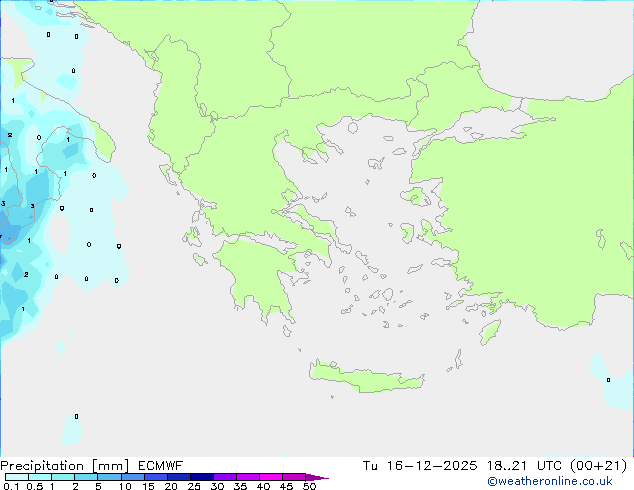Viewport: 634px width, 490px height.
Task: Click the legend scale label '0.1'
Action: [x=11, y=486]
